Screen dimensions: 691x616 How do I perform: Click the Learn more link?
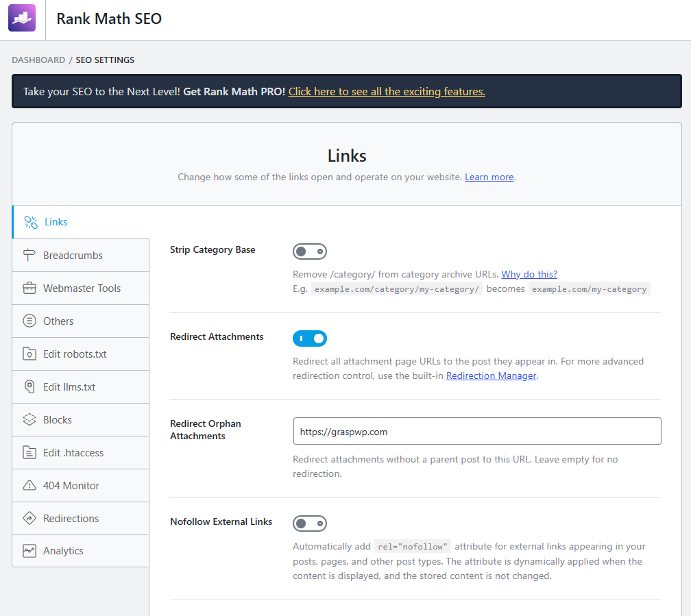click(x=489, y=177)
